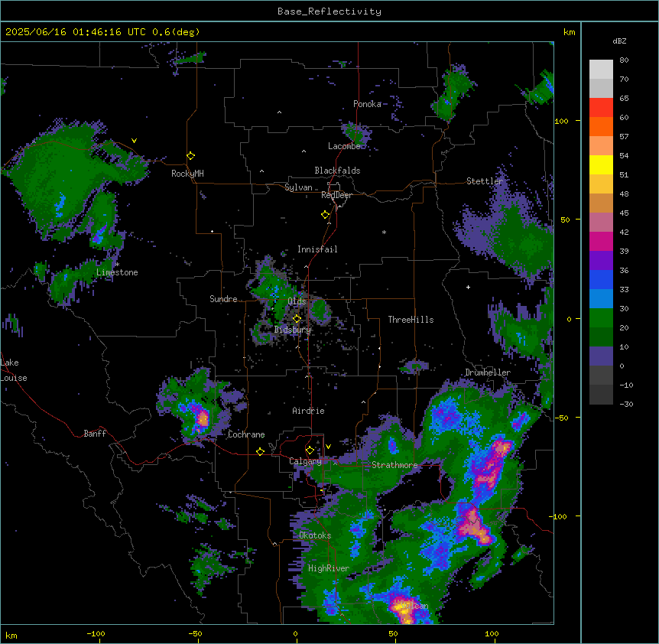Image resolution: width=659 pixels, height=644 pixels.
Task: Click the -100 tick on the horizontal axis
Action: [x=96, y=633]
